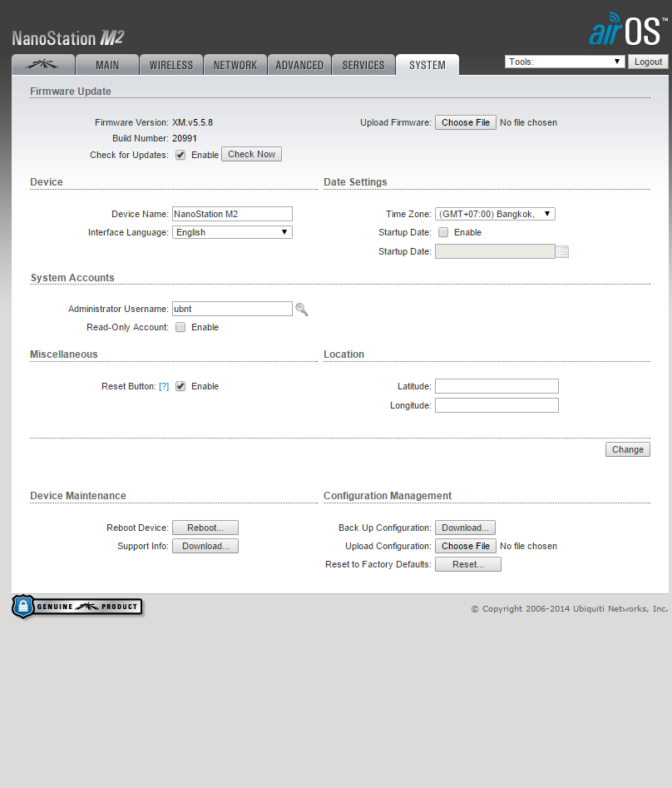This screenshot has width=672, height=788.
Task: Switch to the ADVANCED tab
Action: 299,65
